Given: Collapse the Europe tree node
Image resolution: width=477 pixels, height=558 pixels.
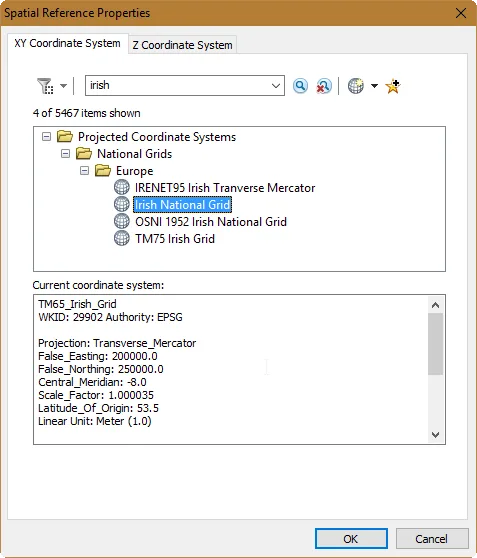Looking at the screenshot, I should click(x=84, y=171).
